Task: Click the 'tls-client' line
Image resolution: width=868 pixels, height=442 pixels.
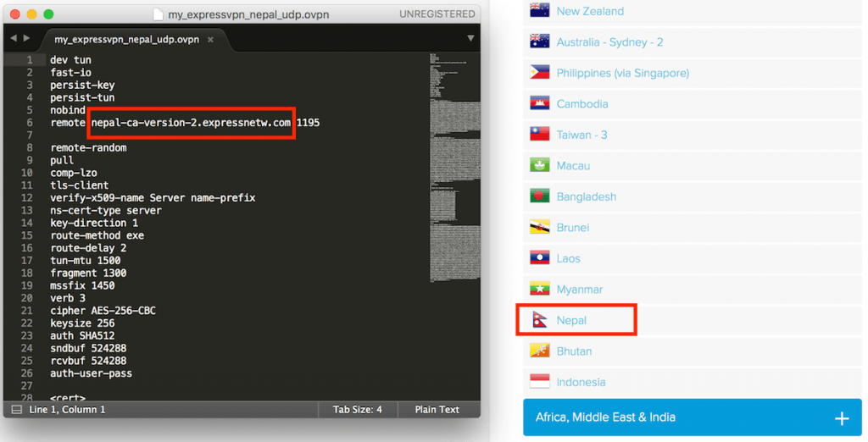Action: tap(79, 185)
